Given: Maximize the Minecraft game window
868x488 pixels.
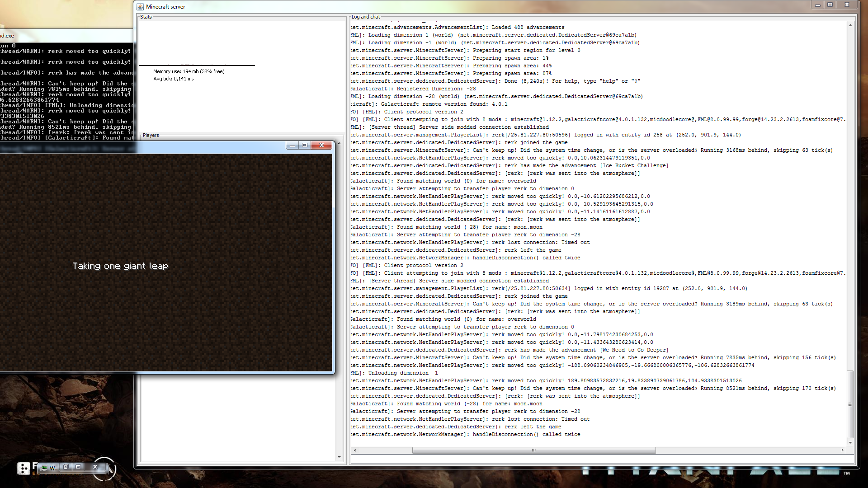Looking at the screenshot, I should pyautogui.click(x=305, y=145).
